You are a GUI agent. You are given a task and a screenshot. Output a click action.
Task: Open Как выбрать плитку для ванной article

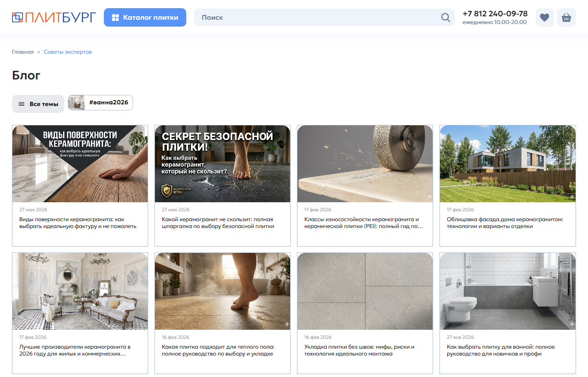click(x=507, y=313)
